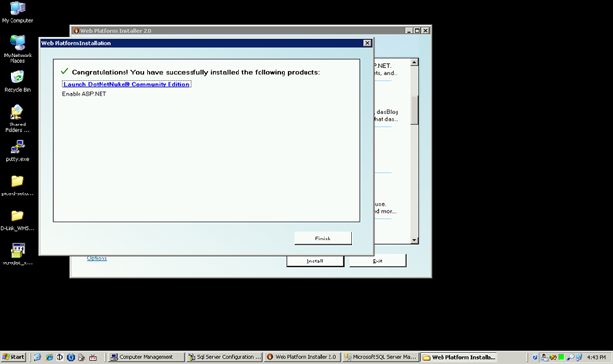The width and height of the screenshot is (613, 364).
Task: Click the Finish button
Action: tap(323, 239)
